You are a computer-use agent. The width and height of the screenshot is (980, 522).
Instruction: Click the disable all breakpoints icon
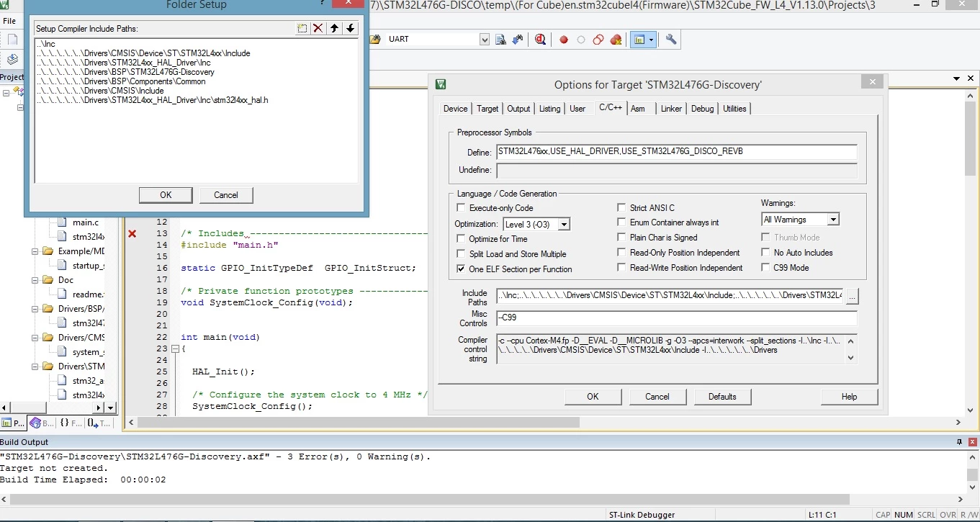point(598,40)
